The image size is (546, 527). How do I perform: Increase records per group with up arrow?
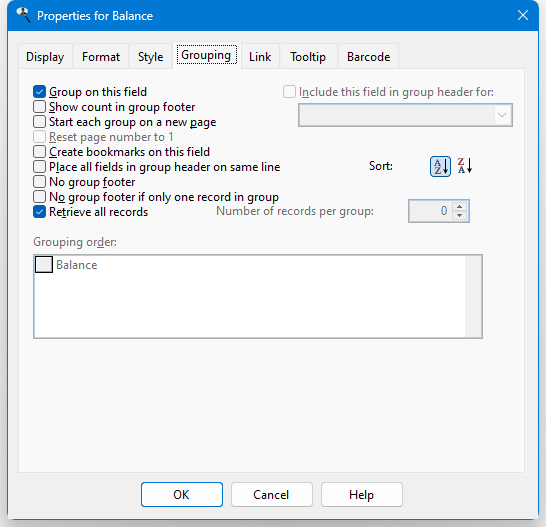(x=460, y=207)
